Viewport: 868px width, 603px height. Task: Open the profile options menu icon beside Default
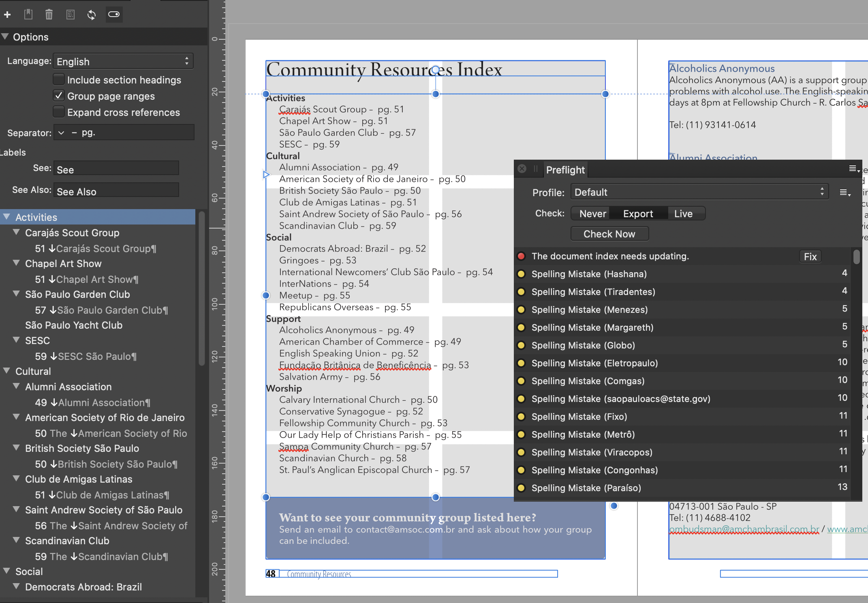coord(845,192)
